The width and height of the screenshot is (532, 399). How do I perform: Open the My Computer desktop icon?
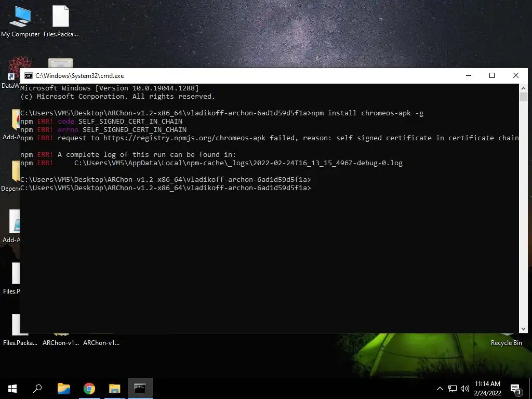20,21
